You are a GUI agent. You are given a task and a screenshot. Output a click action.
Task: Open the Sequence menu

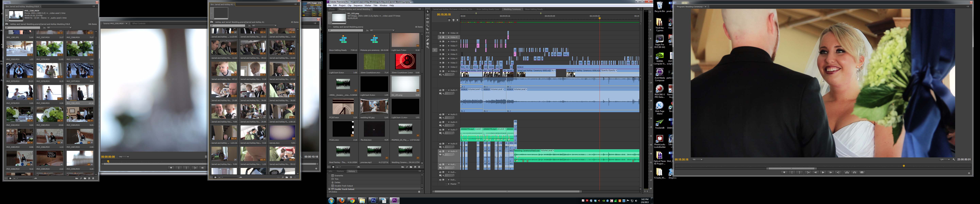point(358,5)
